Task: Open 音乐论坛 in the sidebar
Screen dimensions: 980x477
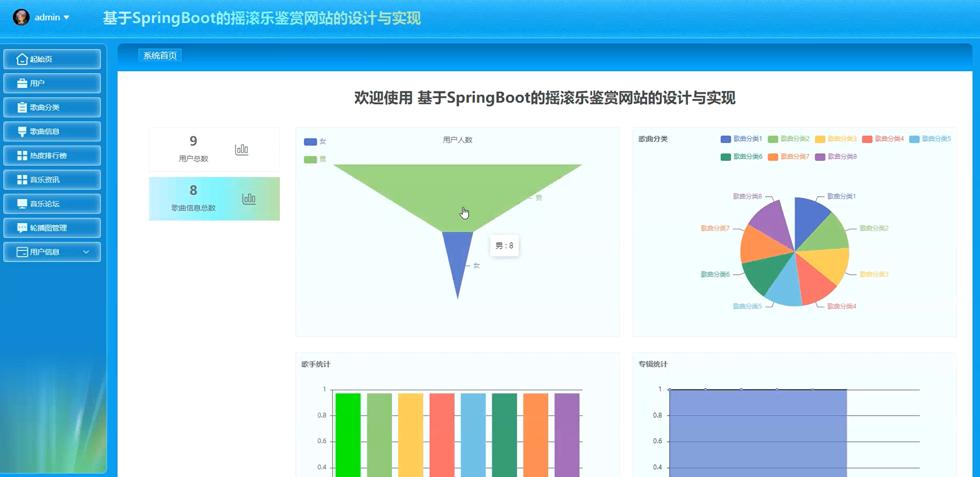Action: pyautogui.click(x=52, y=204)
